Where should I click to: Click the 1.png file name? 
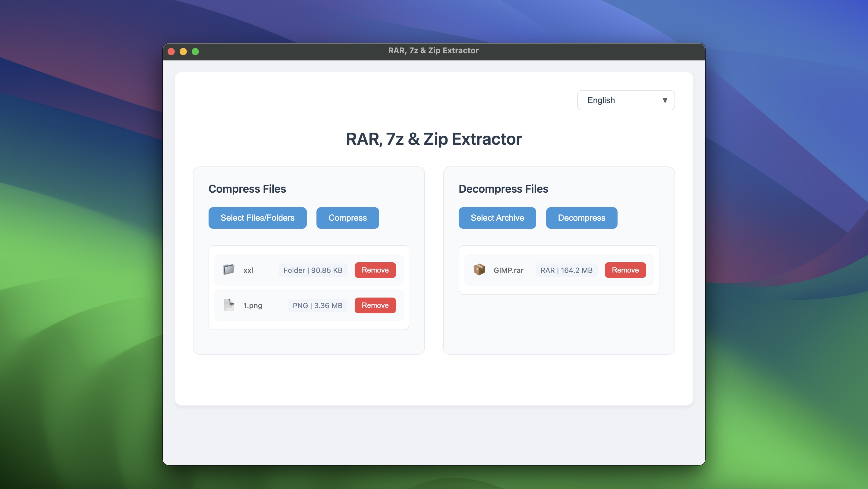tap(253, 306)
